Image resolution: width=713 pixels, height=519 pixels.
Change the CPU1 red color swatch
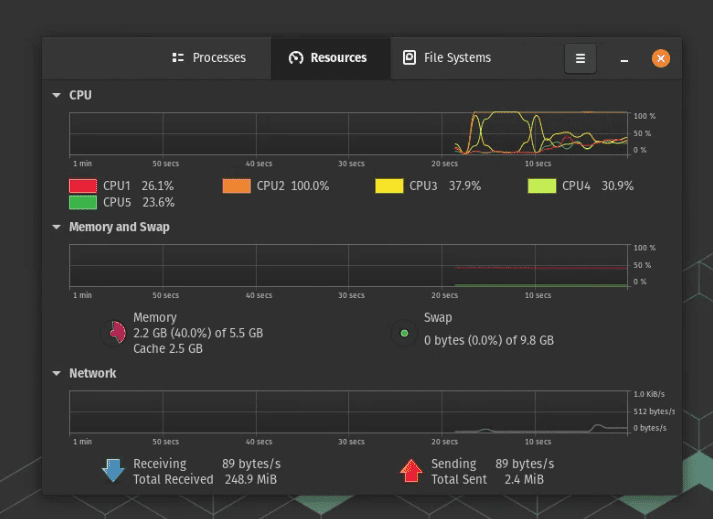click(83, 186)
